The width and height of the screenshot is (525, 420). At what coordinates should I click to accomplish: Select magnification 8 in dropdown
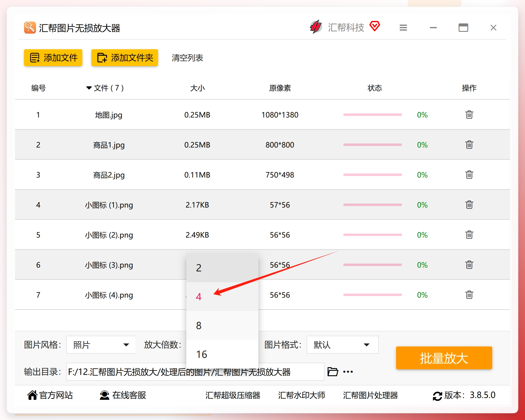pyautogui.click(x=222, y=325)
